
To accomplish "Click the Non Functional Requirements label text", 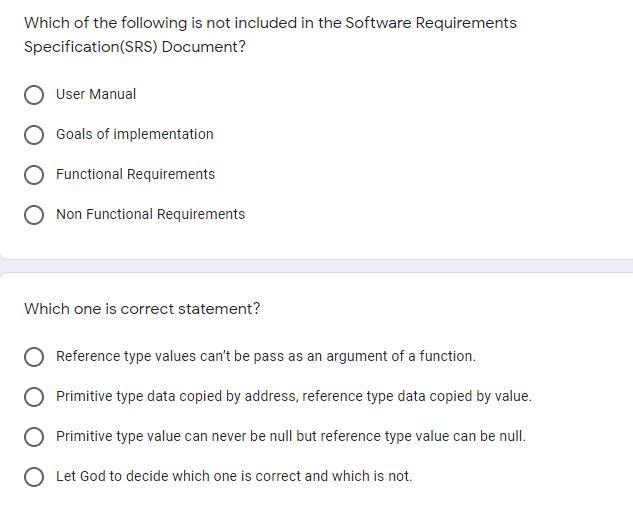I will (x=151, y=214).
